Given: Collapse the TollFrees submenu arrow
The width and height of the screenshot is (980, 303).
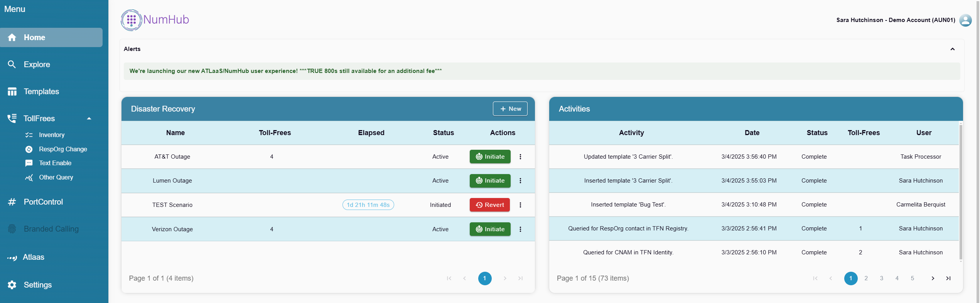Looking at the screenshot, I should pos(89,118).
